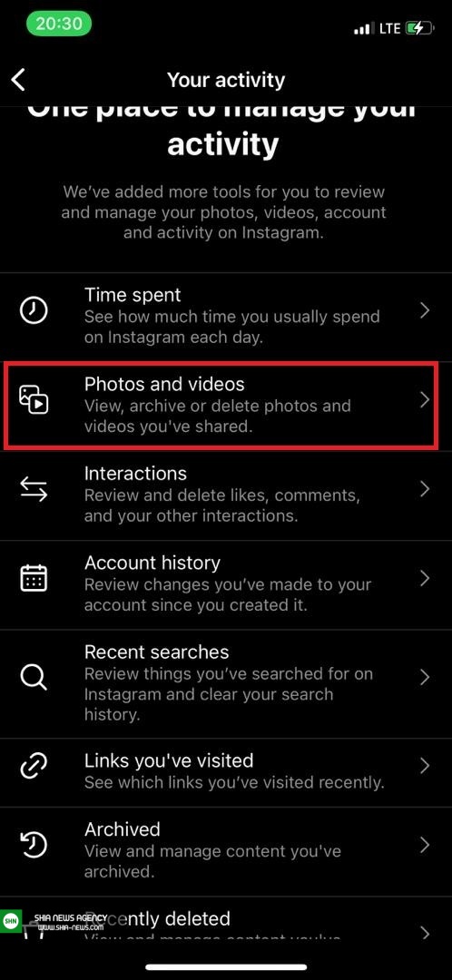Select the Account history menu entry
This screenshot has height=980, width=452.
[226, 584]
